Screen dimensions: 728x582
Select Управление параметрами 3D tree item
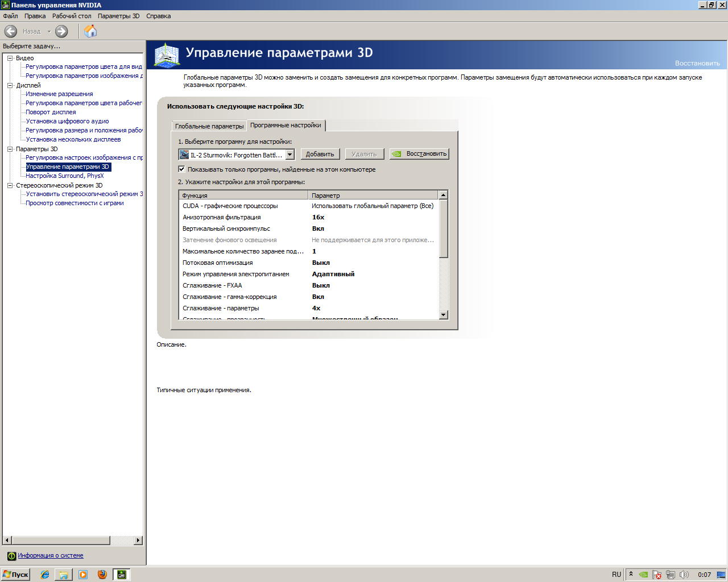point(68,167)
